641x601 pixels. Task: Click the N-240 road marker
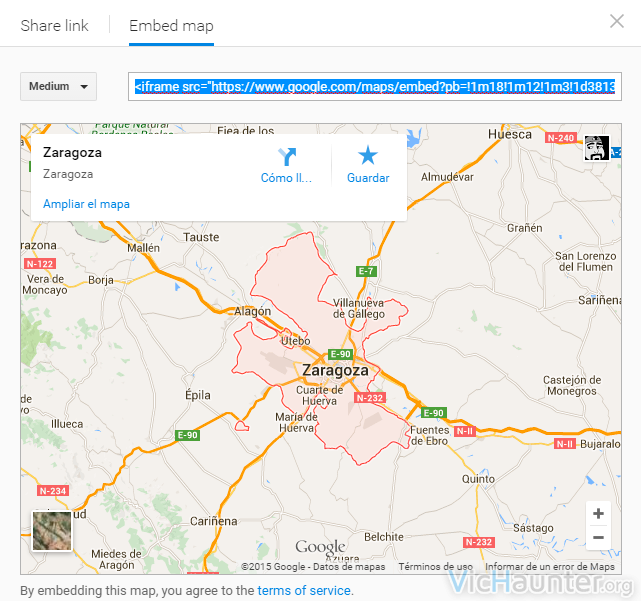(560, 138)
